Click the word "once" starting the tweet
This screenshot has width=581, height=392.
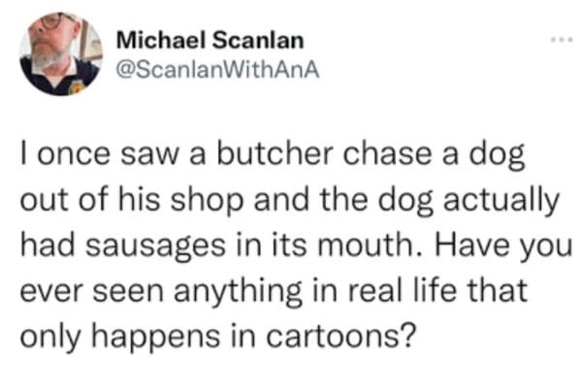[x=74, y=155]
